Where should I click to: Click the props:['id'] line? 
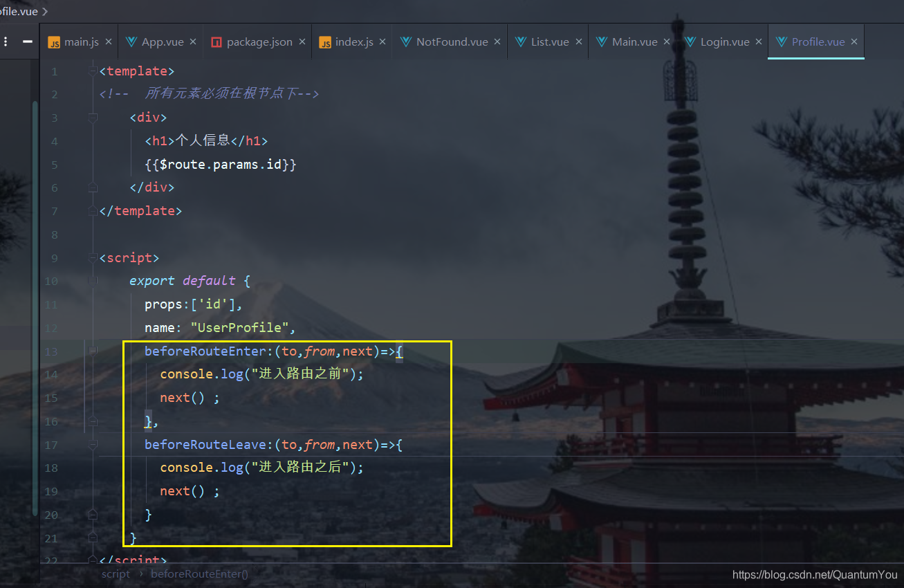point(194,304)
